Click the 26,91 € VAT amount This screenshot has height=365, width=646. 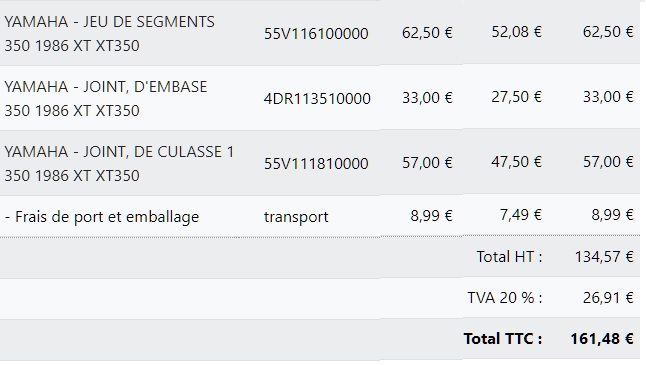(608, 297)
